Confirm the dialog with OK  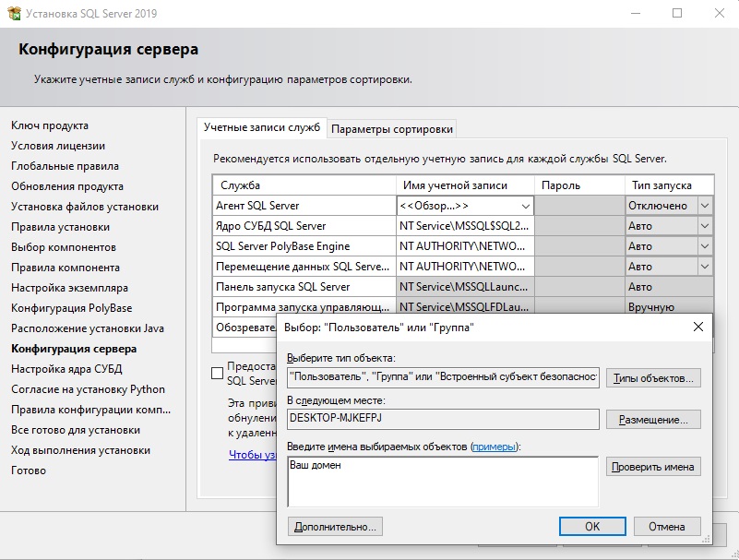point(592,527)
